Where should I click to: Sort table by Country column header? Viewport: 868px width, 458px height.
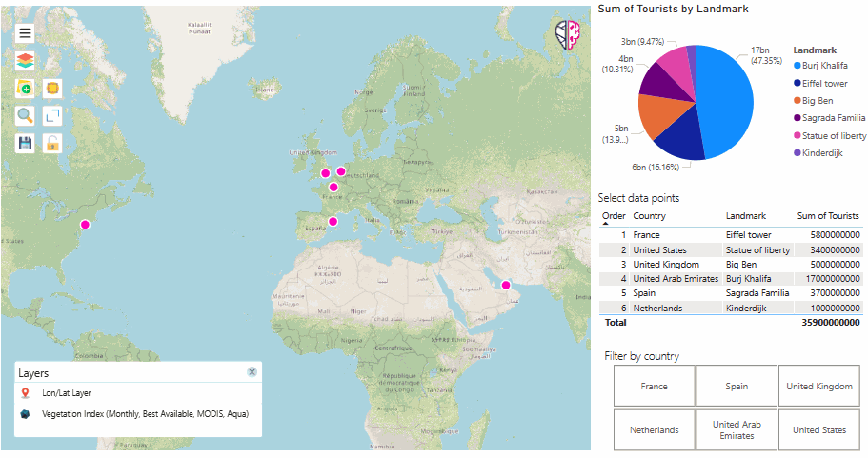[x=650, y=216]
